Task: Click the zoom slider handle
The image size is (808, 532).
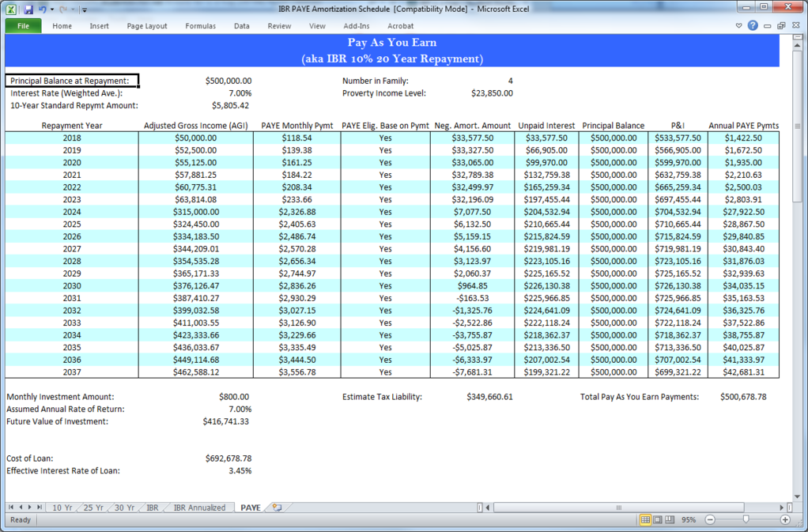Action: coord(746,519)
